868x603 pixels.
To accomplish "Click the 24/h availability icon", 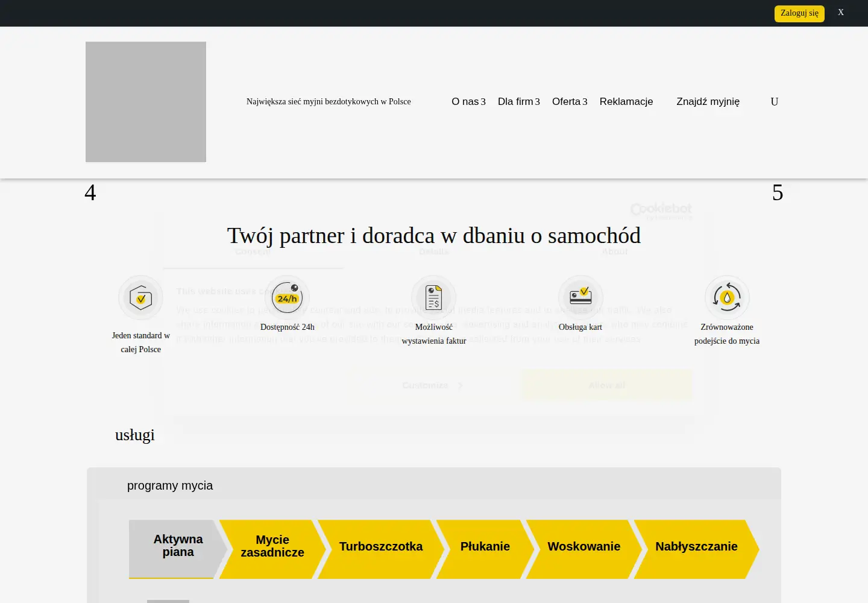I will pos(288,298).
